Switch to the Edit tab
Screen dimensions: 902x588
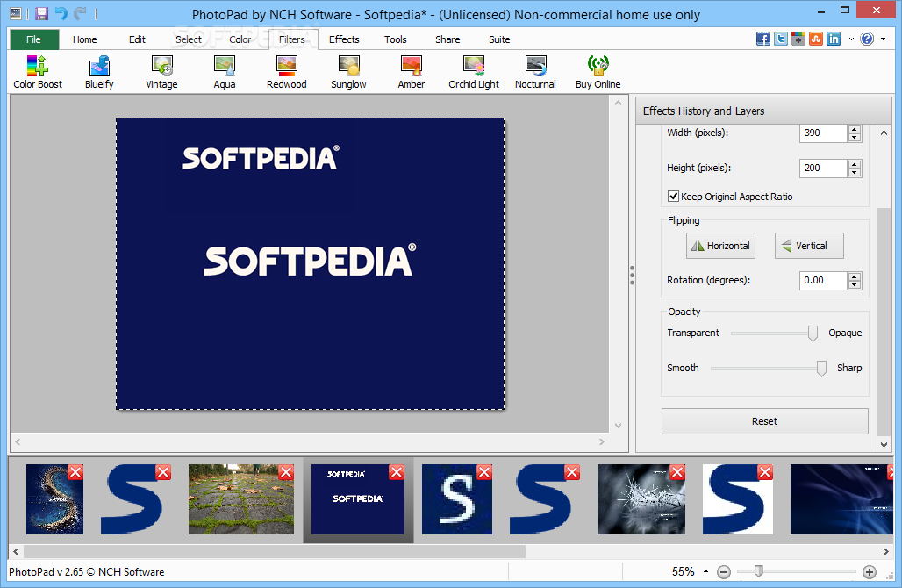[x=137, y=39]
